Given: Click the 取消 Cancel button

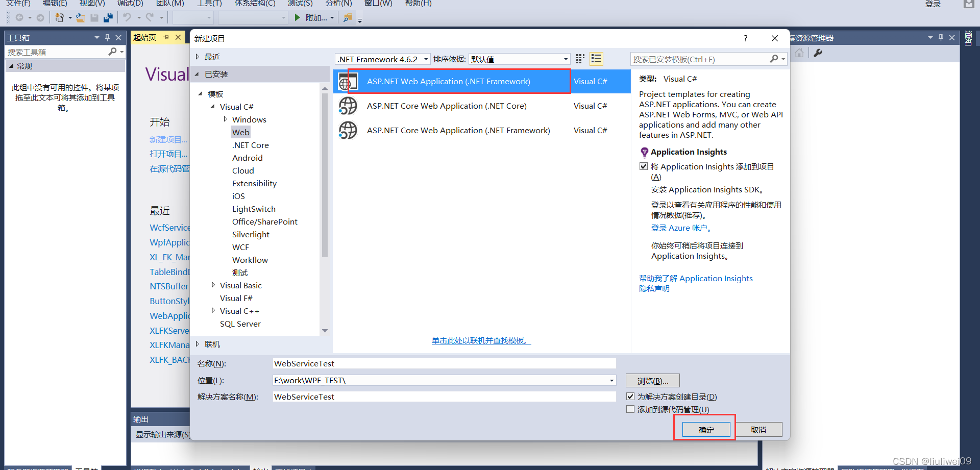Looking at the screenshot, I should (758, 430).
